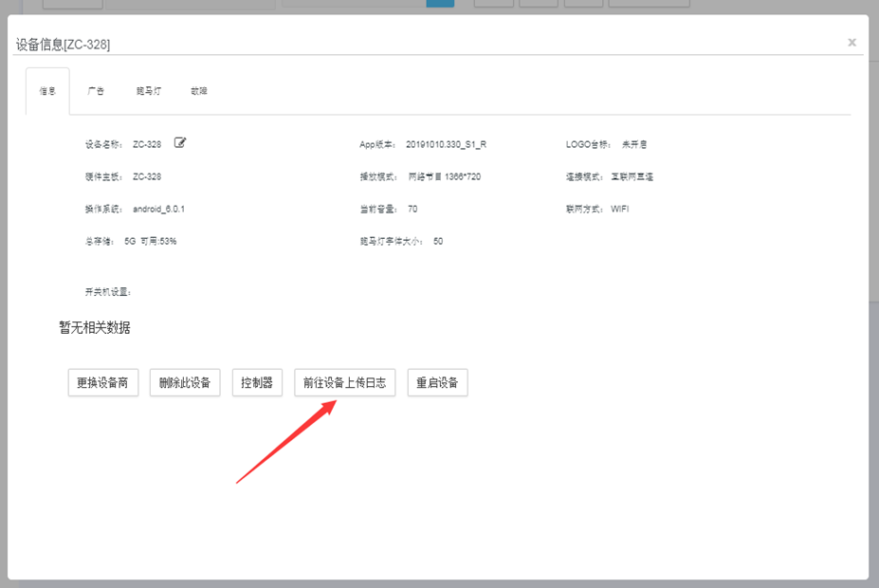This screenshot has width=879, height=588.
Task: Click the App版本 value 20191010.330_S1_R
Action: click(446, 145)
